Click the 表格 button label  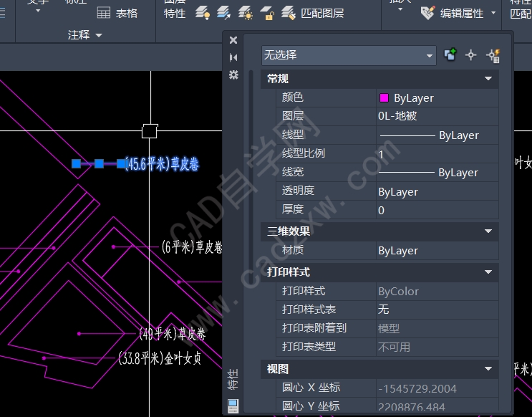(x=127, y=13)
